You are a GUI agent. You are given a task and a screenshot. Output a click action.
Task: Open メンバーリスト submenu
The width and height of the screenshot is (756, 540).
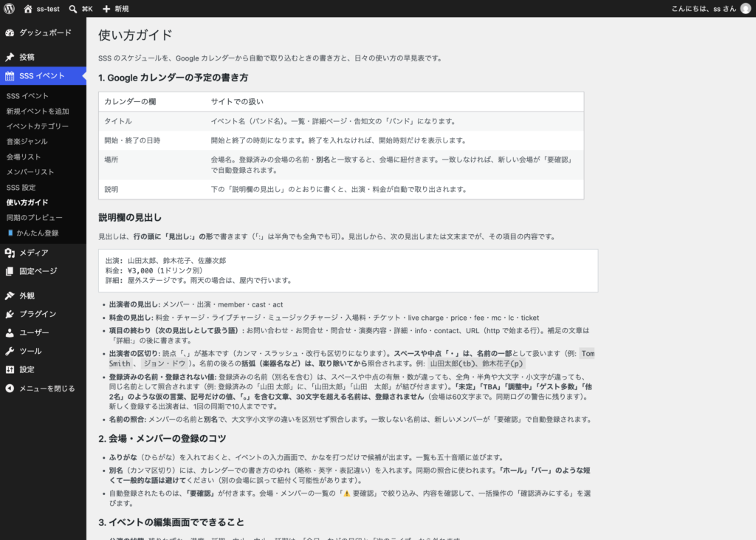click(30, 172)
